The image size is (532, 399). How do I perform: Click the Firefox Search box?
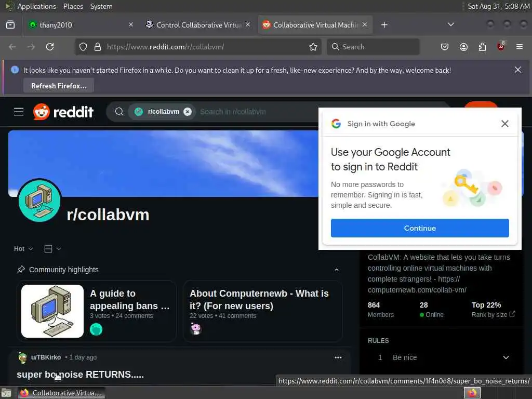click(373, 47)
